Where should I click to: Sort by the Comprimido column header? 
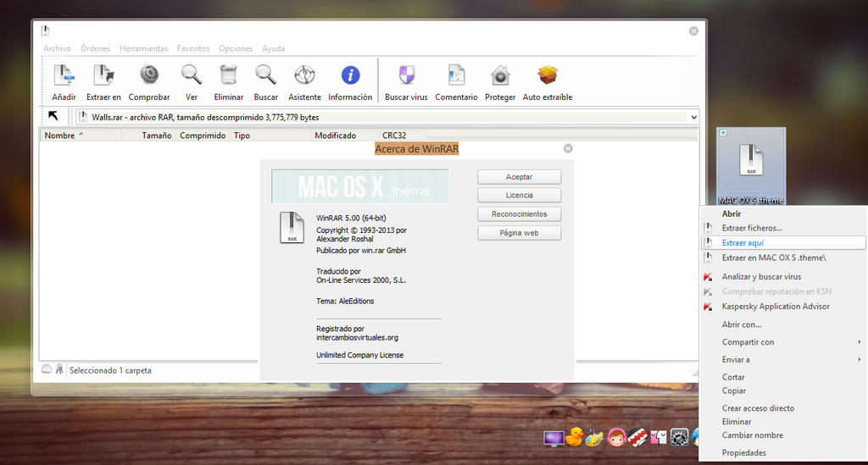(x=203, y=136)
